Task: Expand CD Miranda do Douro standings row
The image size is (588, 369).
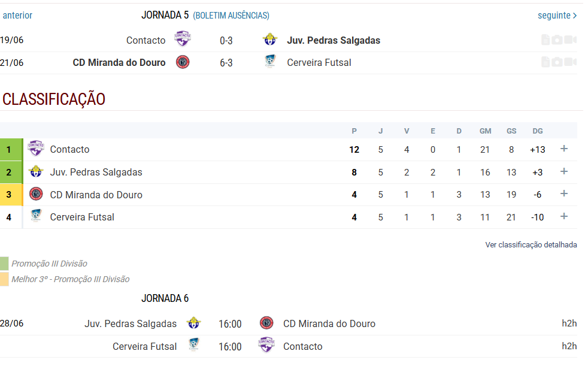Action: point(564,193)
